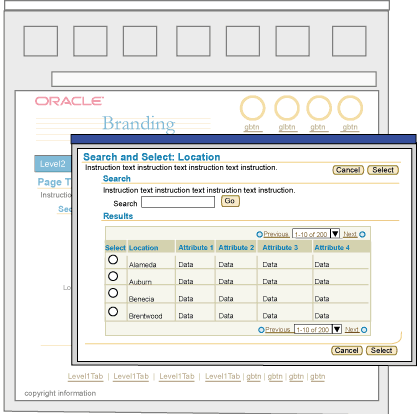
Task: Click the Cancel button at the dialog bottom
Action: (347, 350)
